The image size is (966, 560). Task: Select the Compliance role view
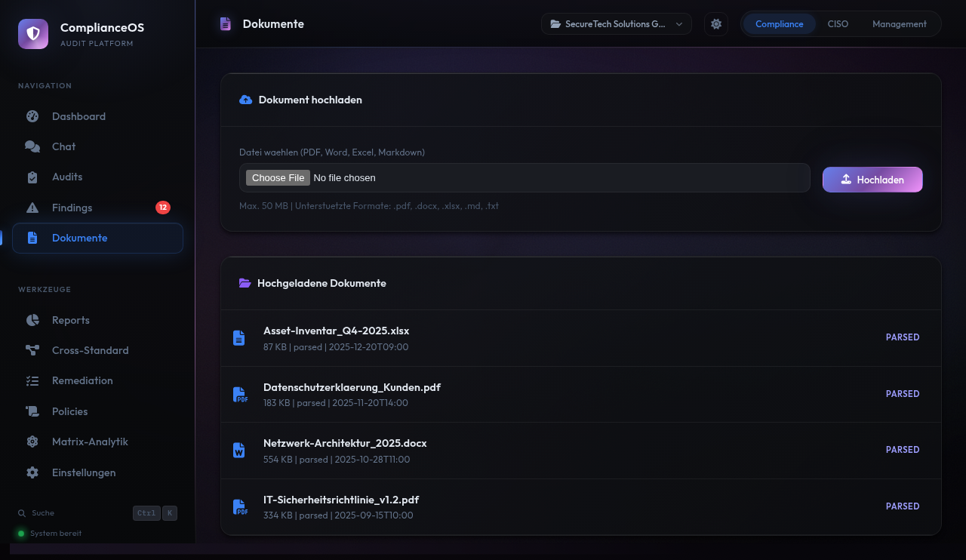779,24
